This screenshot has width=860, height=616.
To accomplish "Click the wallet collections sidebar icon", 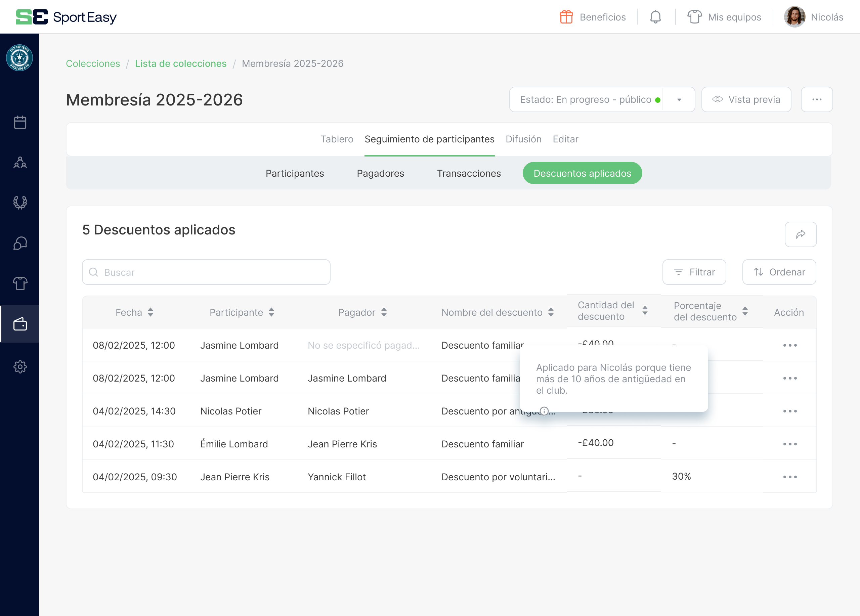I will click(20, 324).
